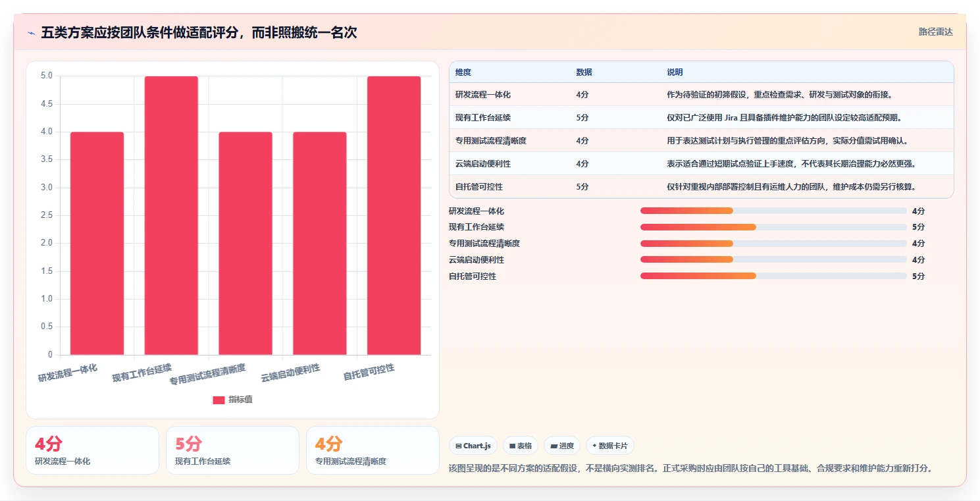Click the 现有工作台延续 bar in the chart
The width and height of the screenshot is (980, 501).
171,215
